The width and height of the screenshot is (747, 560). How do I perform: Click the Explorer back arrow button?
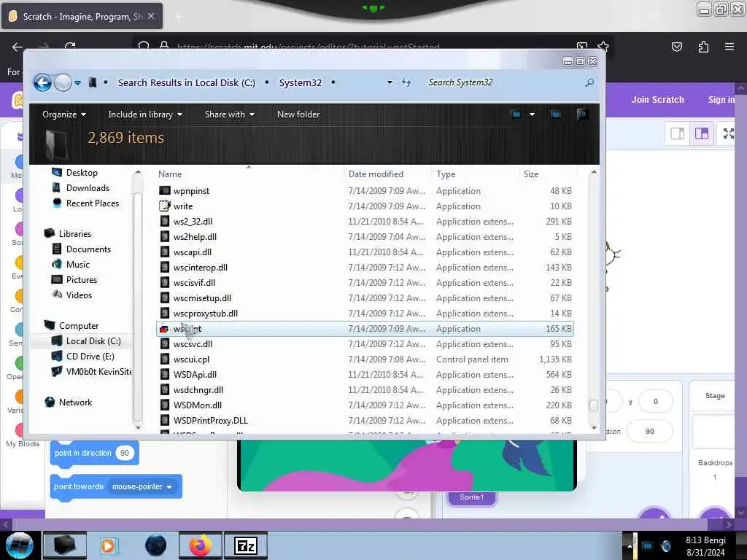point(42,83)
